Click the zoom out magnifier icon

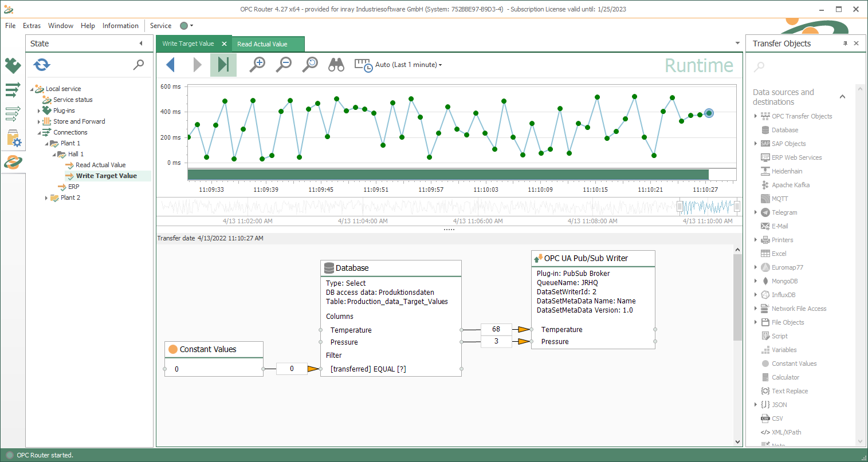(x=284, y=65)
